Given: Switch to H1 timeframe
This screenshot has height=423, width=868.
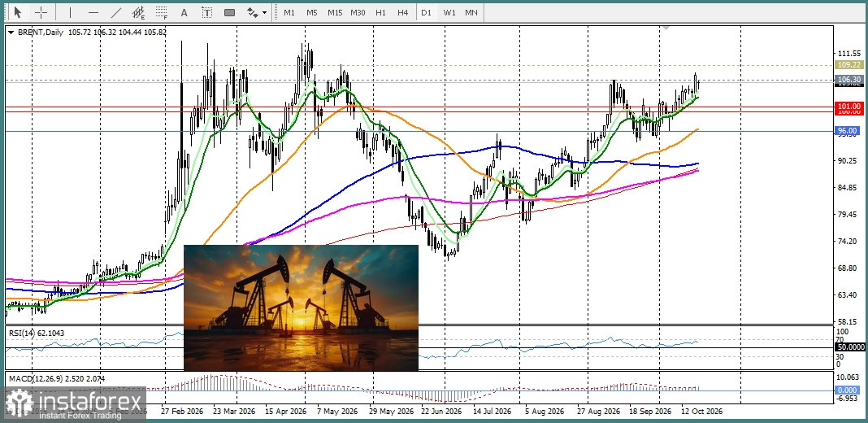Looking at the screenshot, I should click(381, 12).
